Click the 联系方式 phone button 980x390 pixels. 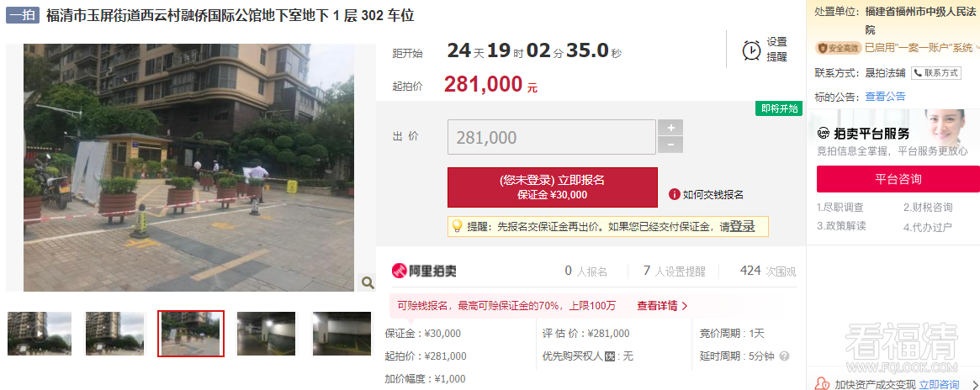[x=935, y=73]
